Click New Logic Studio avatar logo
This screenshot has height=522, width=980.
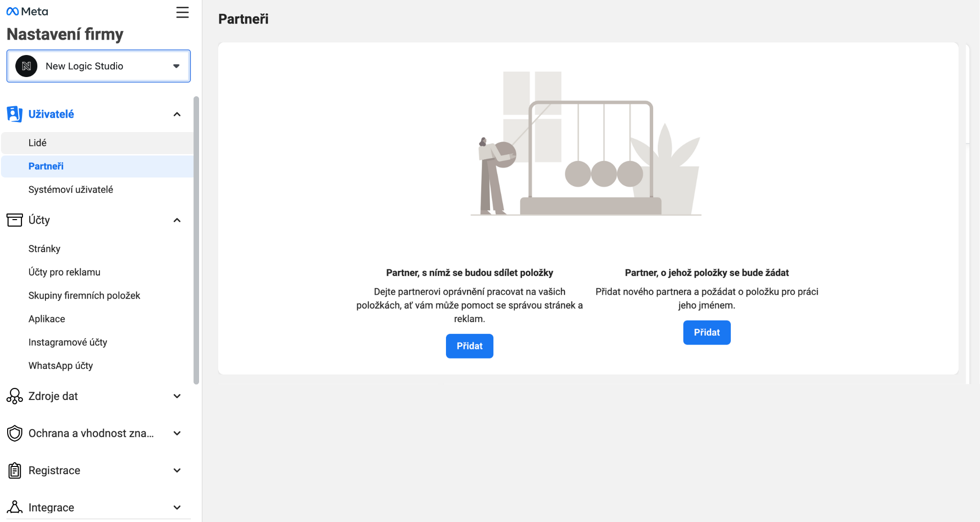26,66
